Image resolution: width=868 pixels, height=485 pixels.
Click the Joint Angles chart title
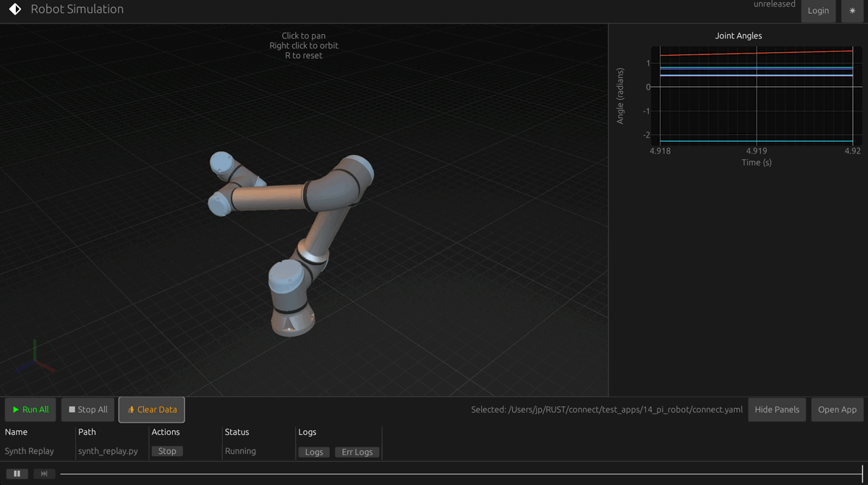click(739, 35)
